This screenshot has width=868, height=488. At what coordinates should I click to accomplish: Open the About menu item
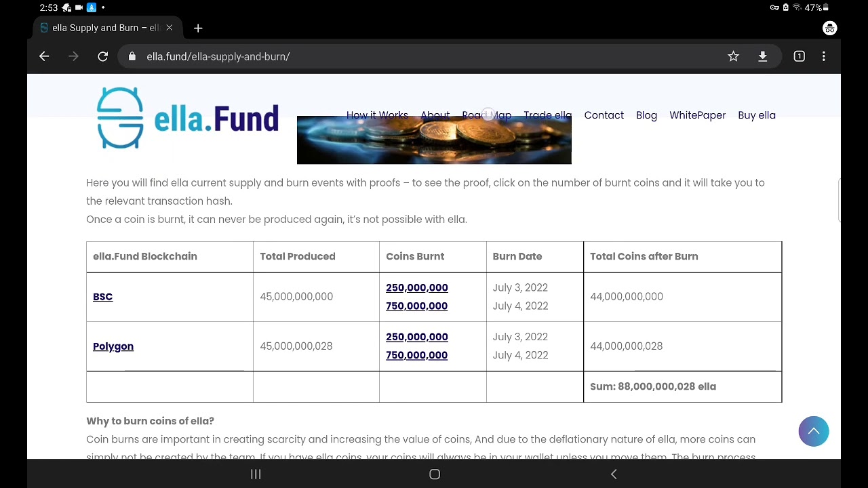point(435,115)
